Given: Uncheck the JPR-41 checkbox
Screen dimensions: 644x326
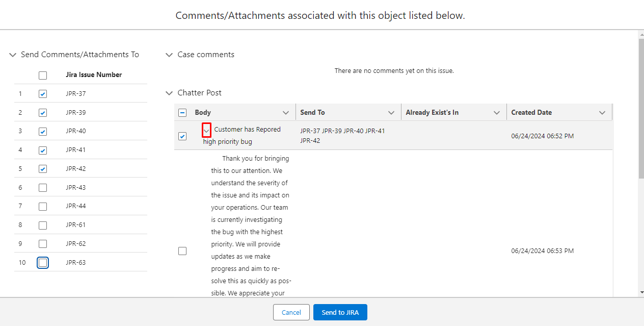Looking at the screenshot, I should click(x=43, y=150).
